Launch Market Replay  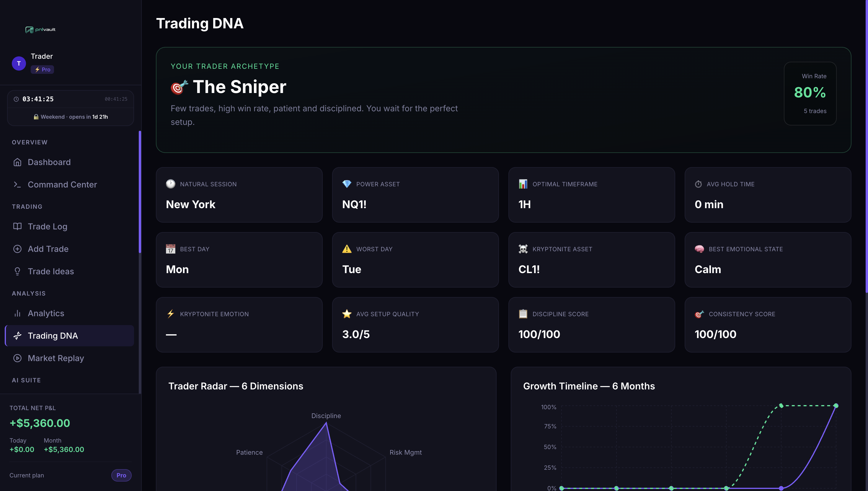coord(69,358)
